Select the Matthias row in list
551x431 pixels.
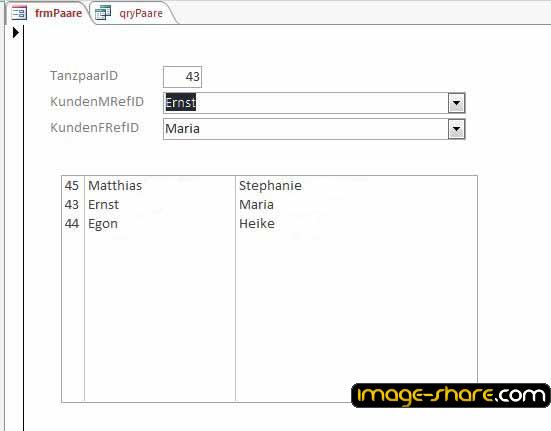[x=269, y=185]
